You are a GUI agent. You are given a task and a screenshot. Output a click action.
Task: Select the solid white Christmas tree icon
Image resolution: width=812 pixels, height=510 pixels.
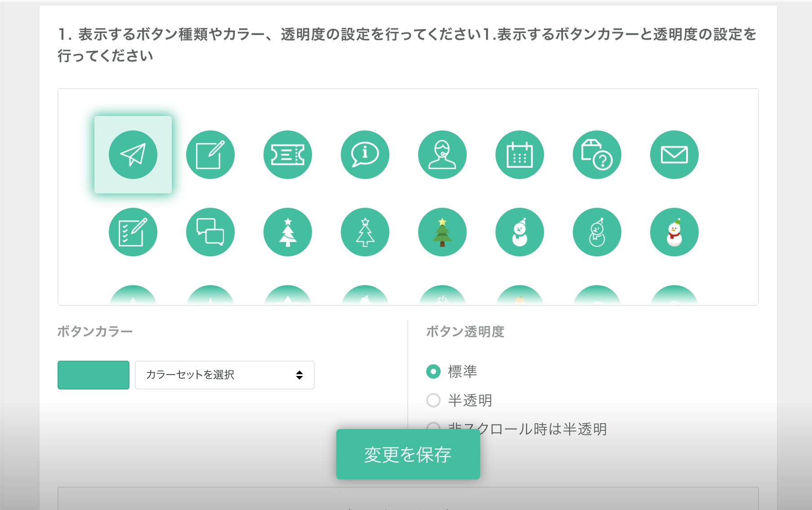point(288,232)
